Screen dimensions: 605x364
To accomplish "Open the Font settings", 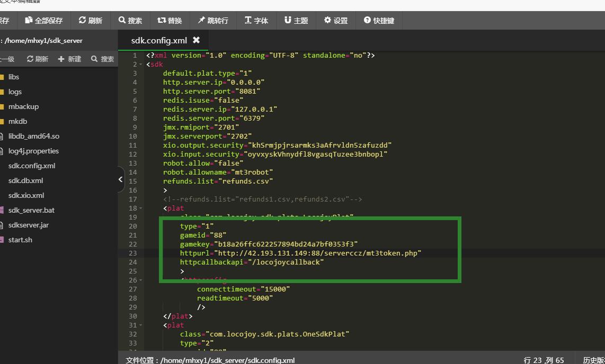I will tap(256, 21).
